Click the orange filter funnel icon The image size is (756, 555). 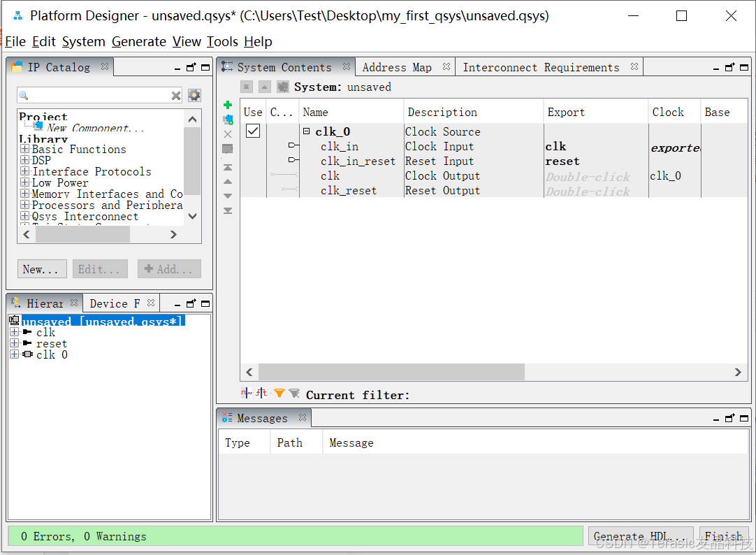pyautogui.click(x=279, y=393)
